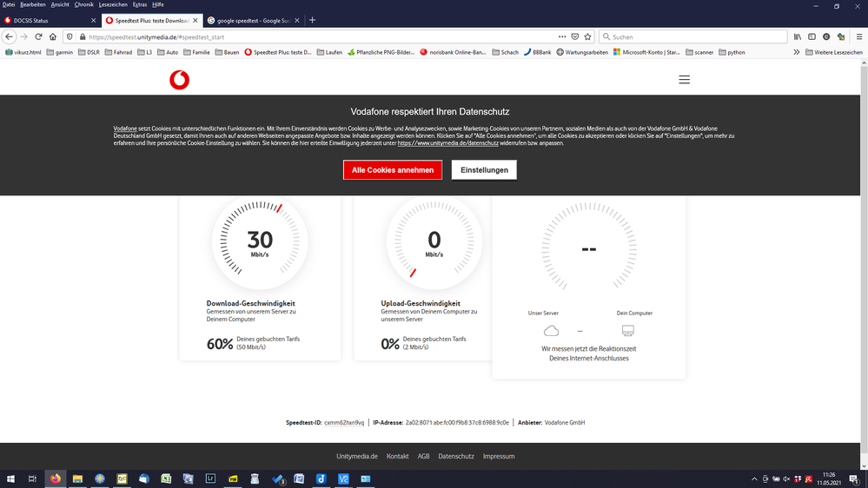
Task: Open the Schach bookmarks folder
Action: [x=506, y=53]
